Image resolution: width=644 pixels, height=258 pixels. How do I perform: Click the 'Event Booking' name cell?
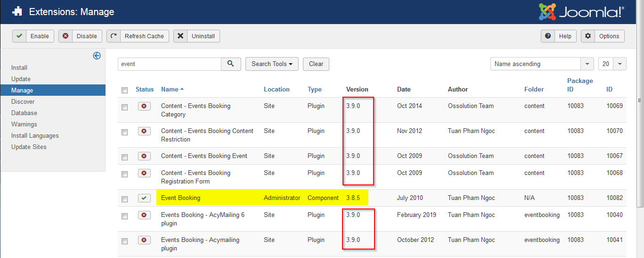pos(180,198)
